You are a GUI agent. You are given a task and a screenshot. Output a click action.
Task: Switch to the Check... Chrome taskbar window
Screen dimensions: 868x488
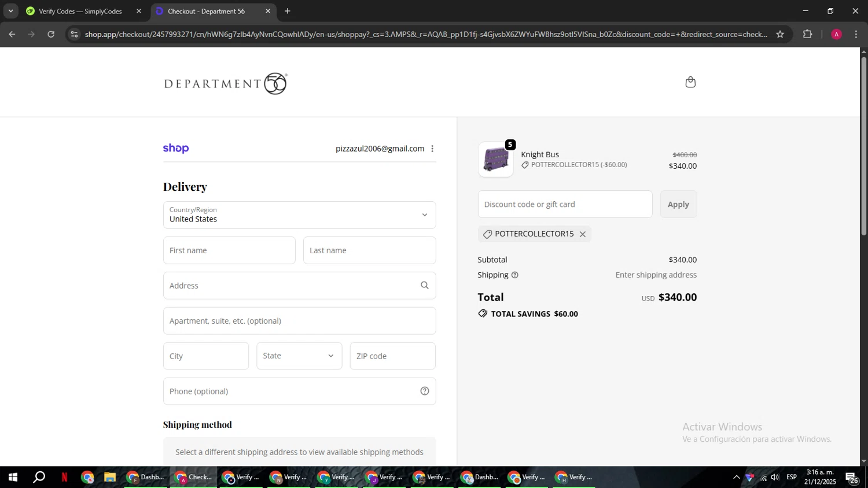pyautogui.click(x=193, y=478)
